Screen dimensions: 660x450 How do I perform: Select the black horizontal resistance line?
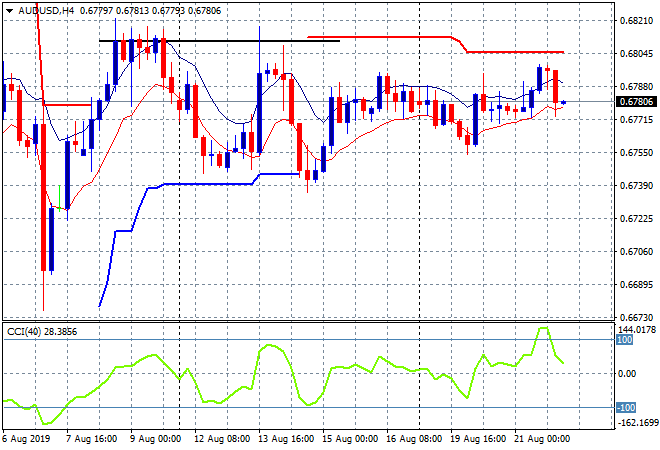[219, 41]
